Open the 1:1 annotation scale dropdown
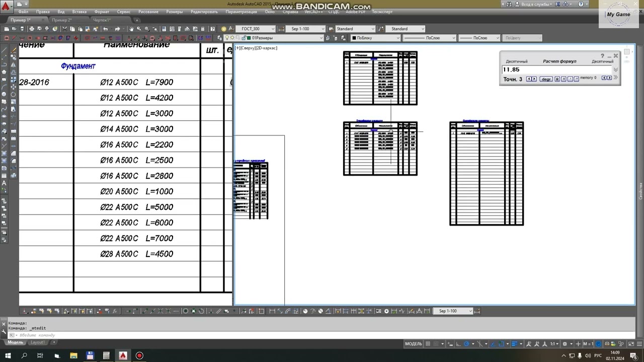 554,344
